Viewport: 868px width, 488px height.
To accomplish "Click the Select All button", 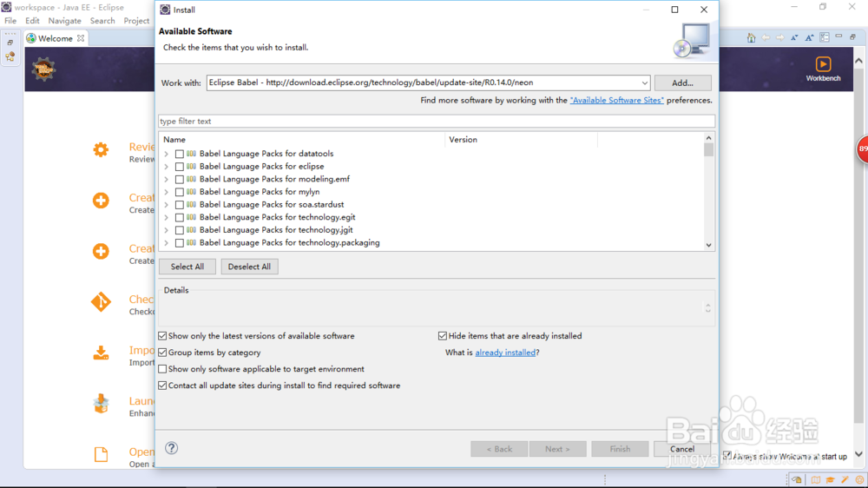I will click(187, 267).
